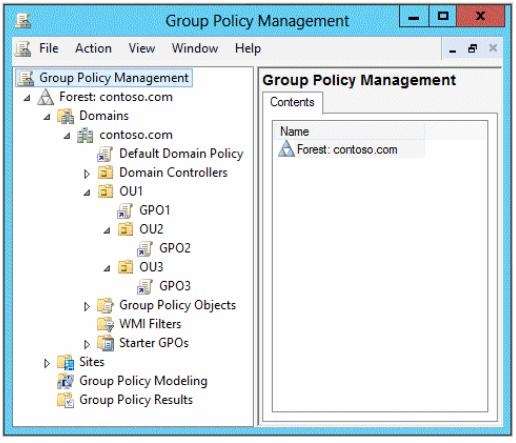The width and height of the screenshot is (516, 443).
Task: Open the View menu
Action: click(142, 49)
